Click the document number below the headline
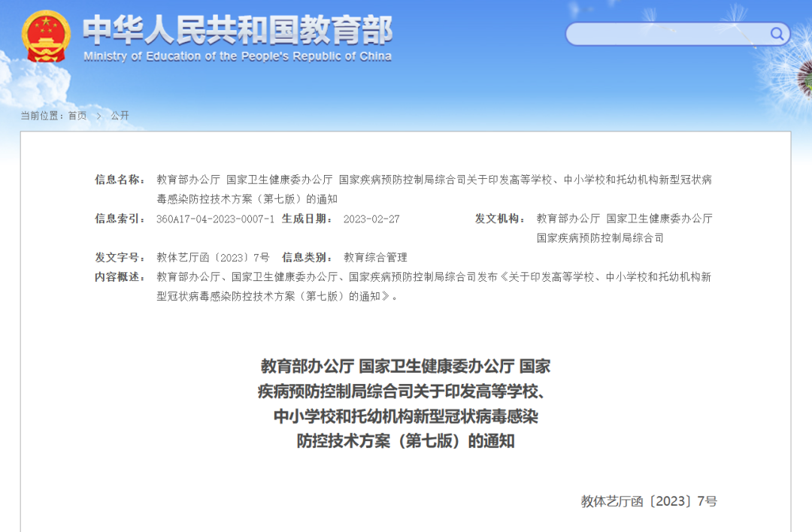812x532 pixels. point(649,501)
